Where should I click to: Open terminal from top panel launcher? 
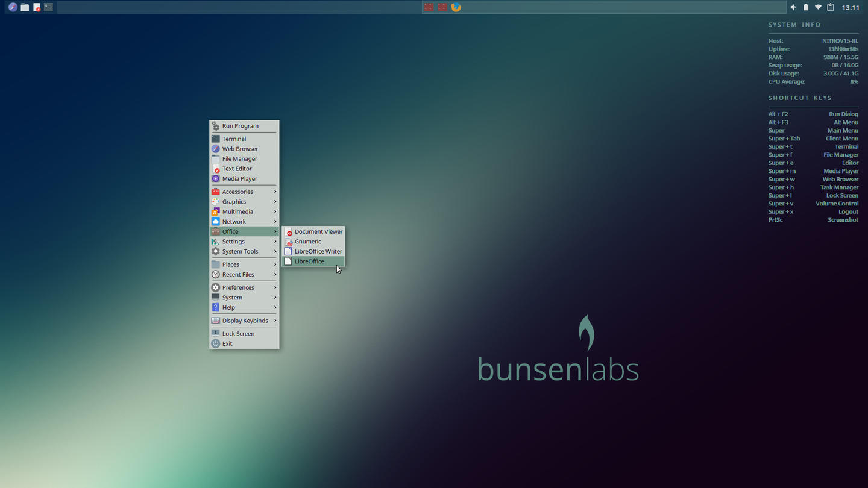(x=48, y=7)
